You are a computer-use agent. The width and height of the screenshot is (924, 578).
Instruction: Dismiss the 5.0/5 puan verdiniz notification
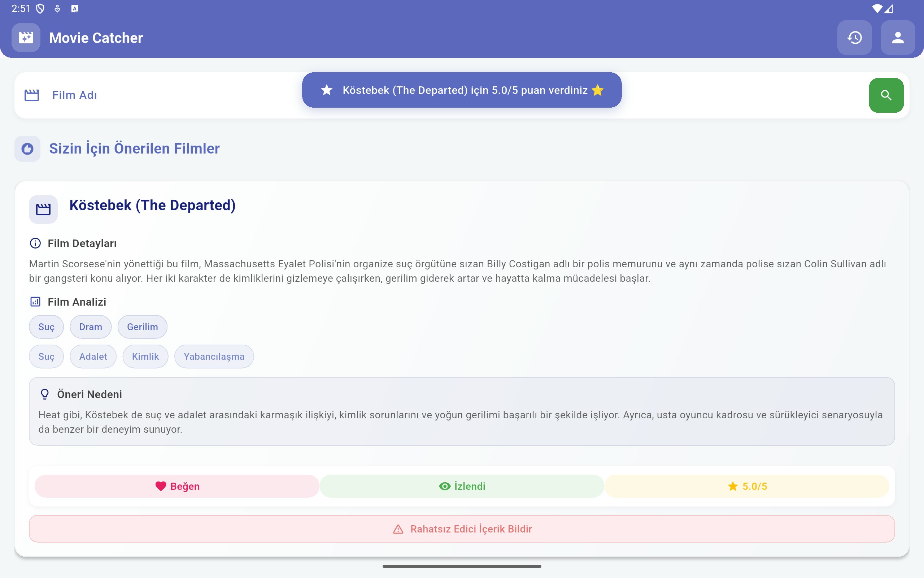462,90
